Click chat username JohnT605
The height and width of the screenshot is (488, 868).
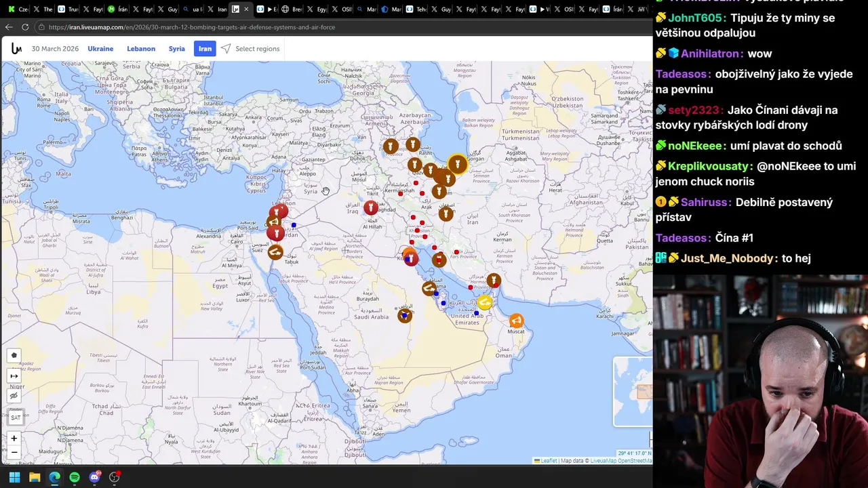(696, 18)
